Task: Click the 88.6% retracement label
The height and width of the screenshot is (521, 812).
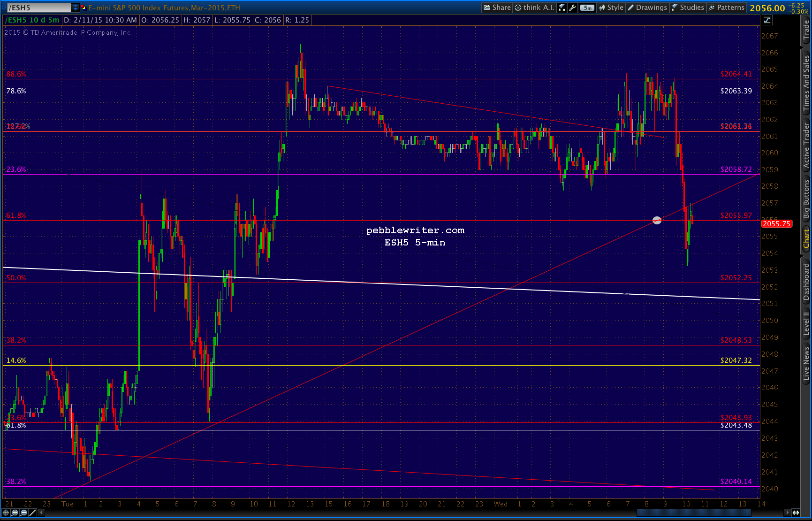Action: [x=16, y=74]
